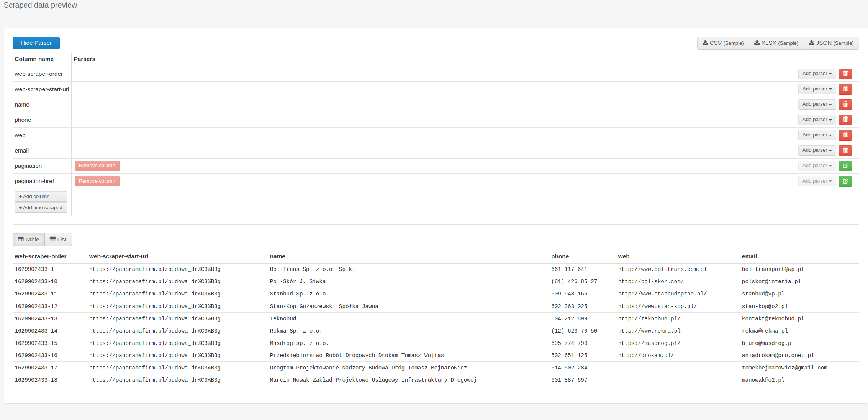
Task: Click the Add column button
Action: click(x=41, y=196)
